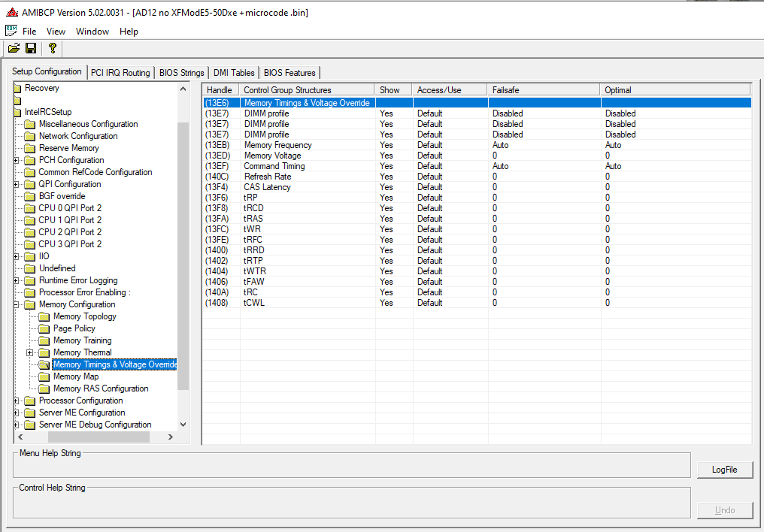Collapse the Memory Configuration node

pos(16,304)
